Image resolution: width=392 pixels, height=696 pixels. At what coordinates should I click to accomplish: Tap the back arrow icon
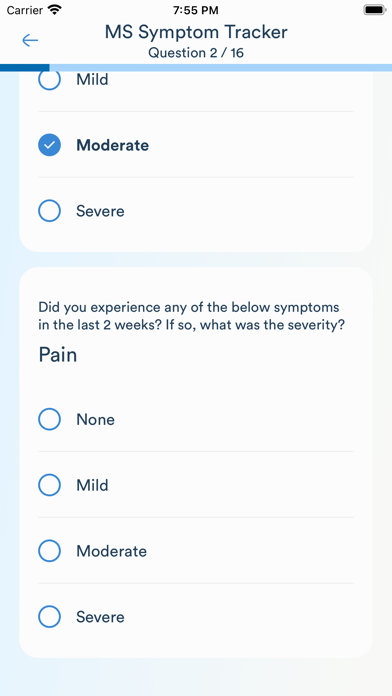tap(30, 40)
